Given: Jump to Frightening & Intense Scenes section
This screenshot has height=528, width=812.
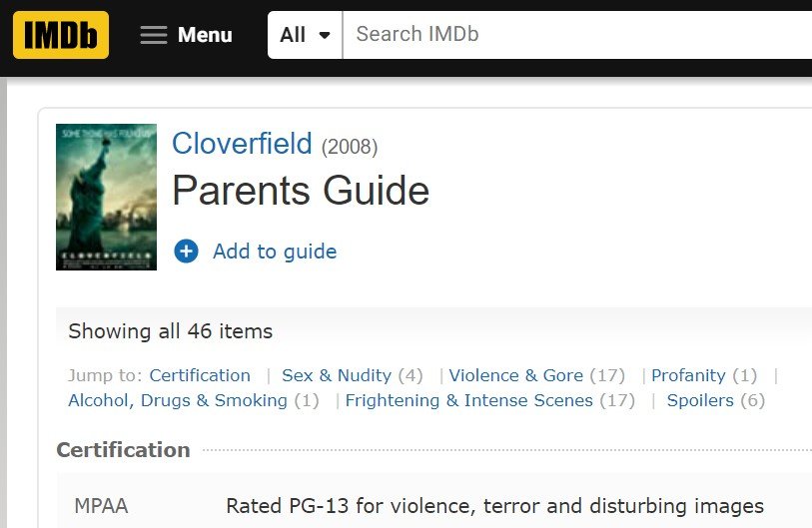Looking at the screenshot, I should click(468, 400).
